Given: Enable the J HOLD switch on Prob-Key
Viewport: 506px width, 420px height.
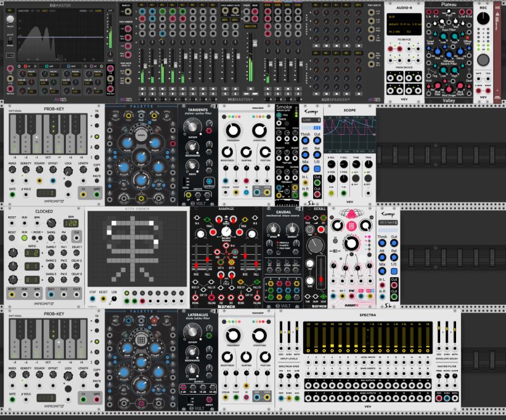Looking at the screenshot, I should [25, 194].
